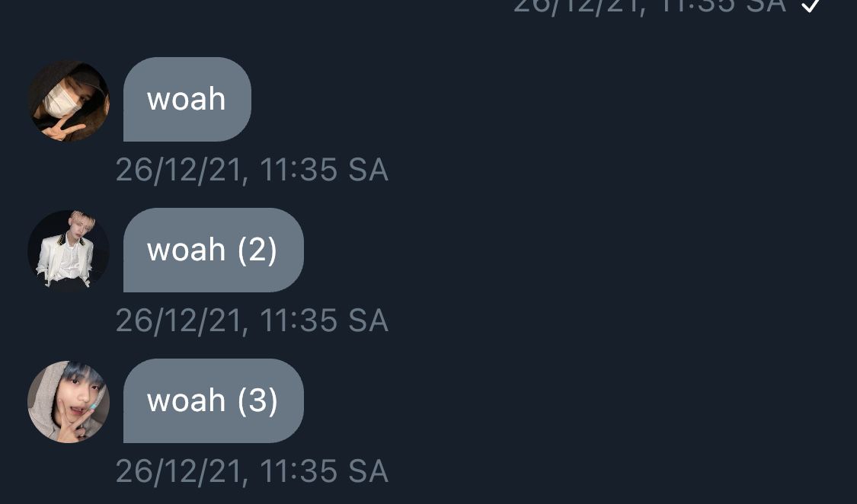This screenshot has width=857, height=504.
Task: Click the "11:35" time below the first "woah"
Action: point(299,170)
